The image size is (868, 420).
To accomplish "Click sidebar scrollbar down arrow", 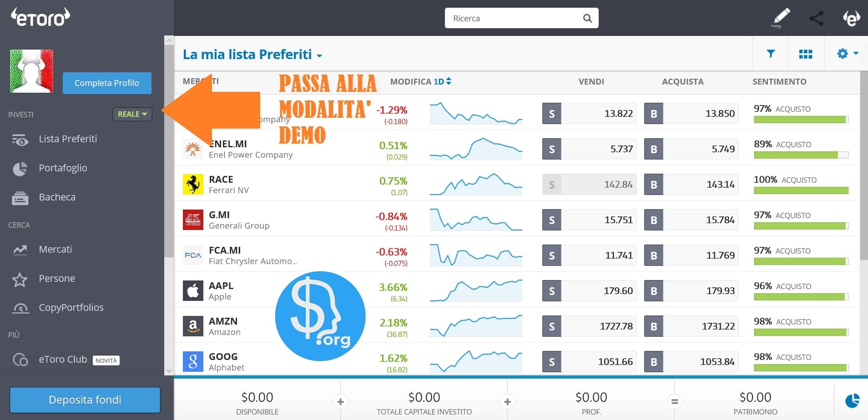I will pos(169,370).
